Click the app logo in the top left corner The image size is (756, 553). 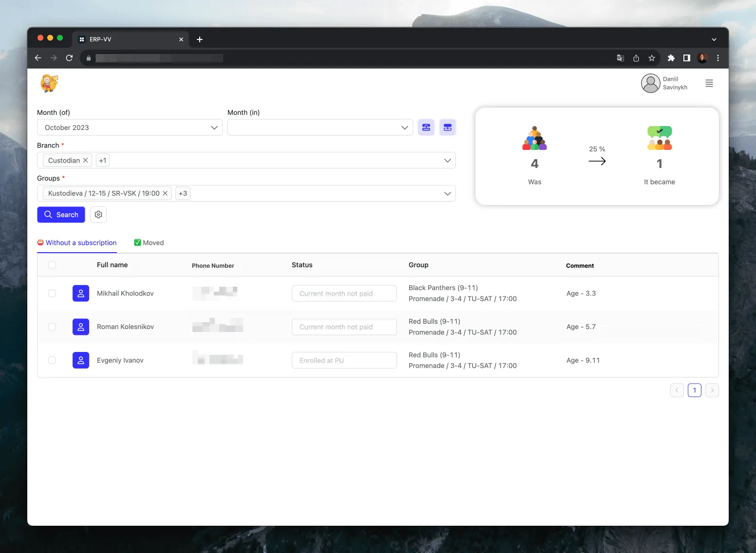(49, 83)
